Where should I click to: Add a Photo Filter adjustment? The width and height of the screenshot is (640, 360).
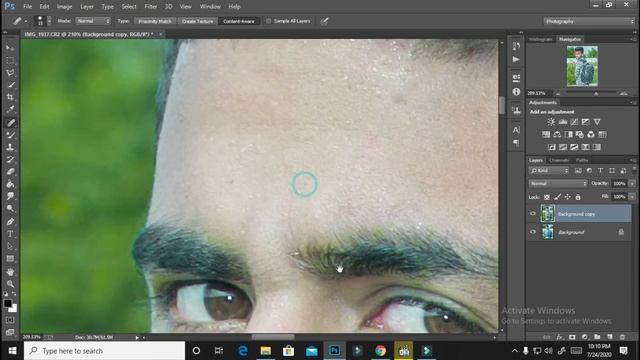[x=580, y=134]
